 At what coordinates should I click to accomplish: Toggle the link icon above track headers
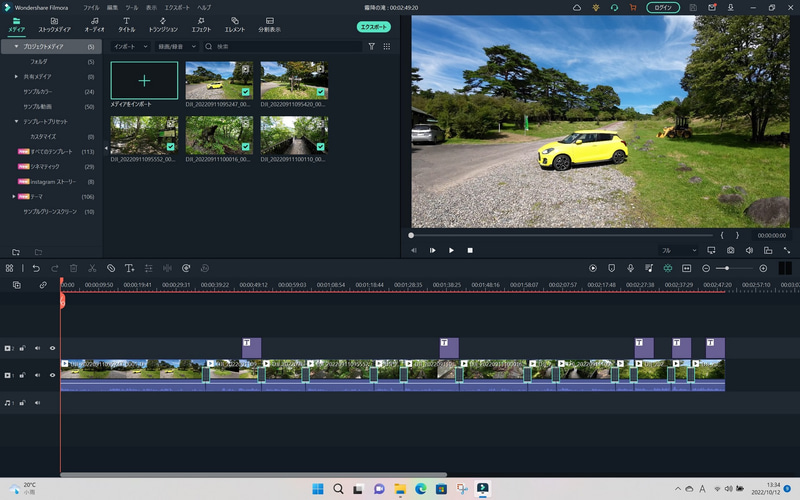(43, 285)
